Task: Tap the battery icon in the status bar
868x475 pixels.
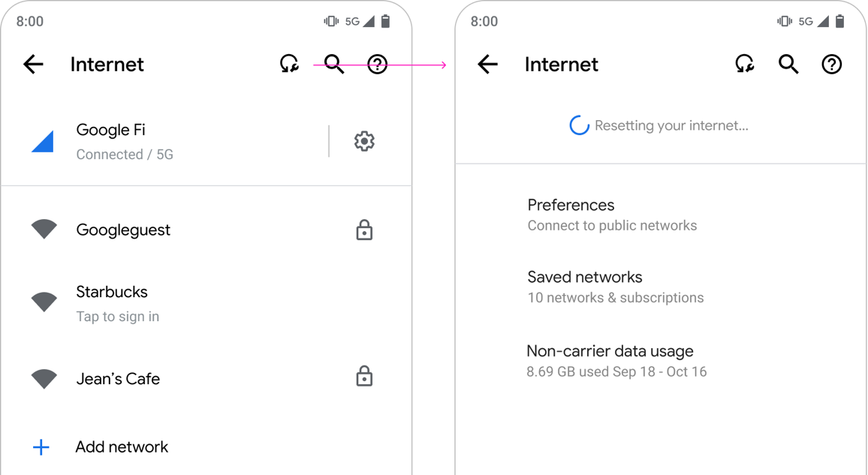Action: [x=386, y=21]
